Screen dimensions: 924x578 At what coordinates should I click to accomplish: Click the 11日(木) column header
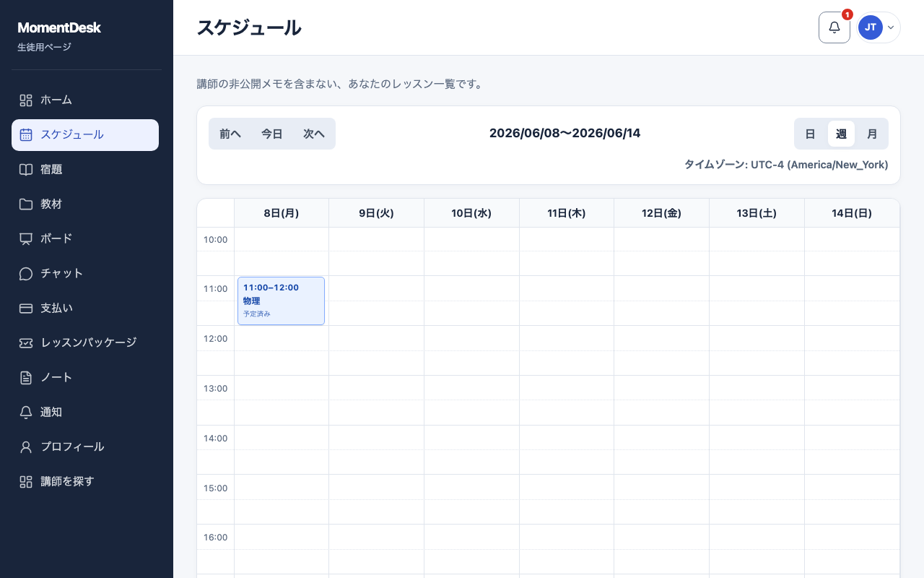567,213
